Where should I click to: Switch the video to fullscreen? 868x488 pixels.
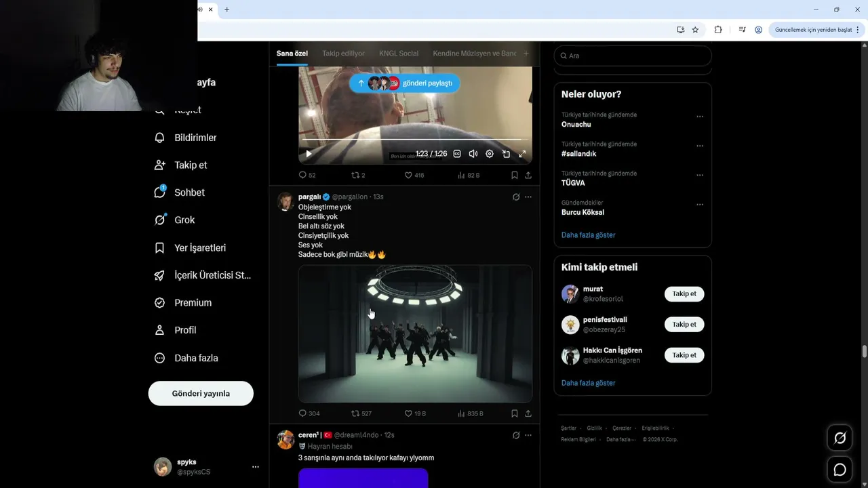pyautogui.click(x=522, y=154)
